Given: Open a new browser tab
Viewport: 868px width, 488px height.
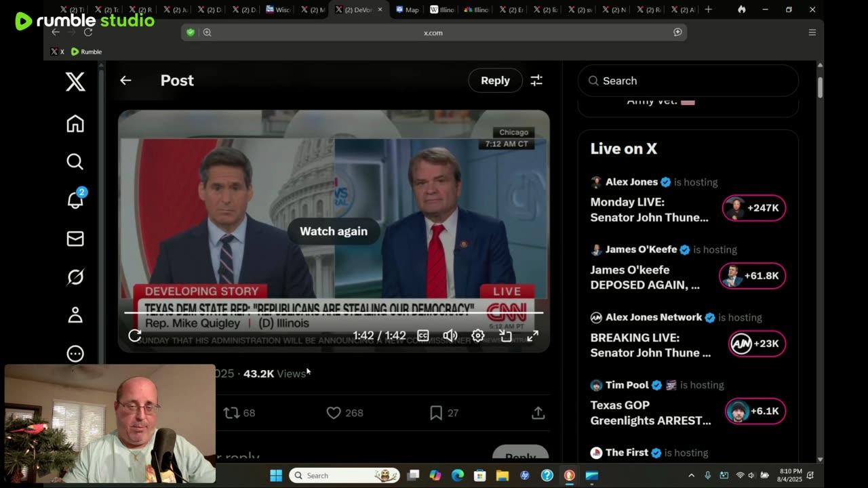Looking at the screenshot, I should (709, 9).
